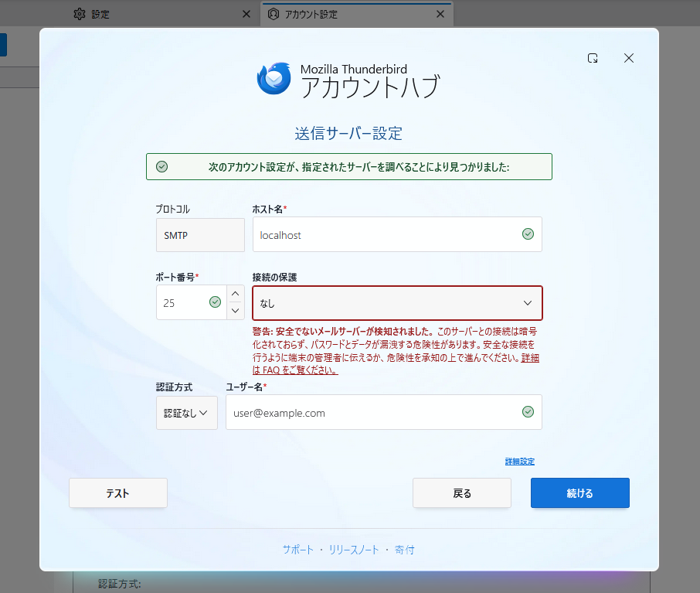Image resolution: width=700 pixels, height=593 pixels.
Task: Expand the 認証方式 dropdown
Action: pyautogui.click(x=187, y=413)
